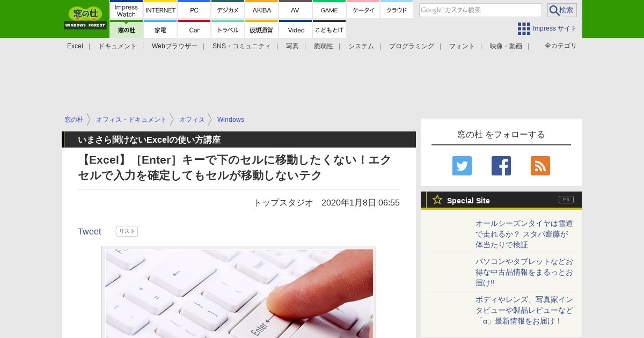The image size is (644, 338).
Task: Go to the プログラミング category
Action: [x=412, y=46]
